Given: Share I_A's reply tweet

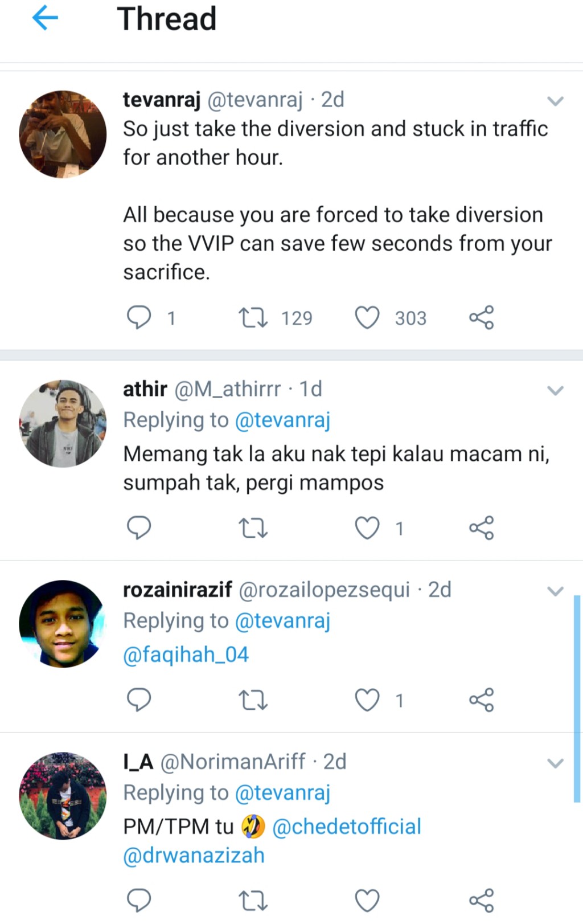Looking at the screenshot, I should tap(482, 901).
